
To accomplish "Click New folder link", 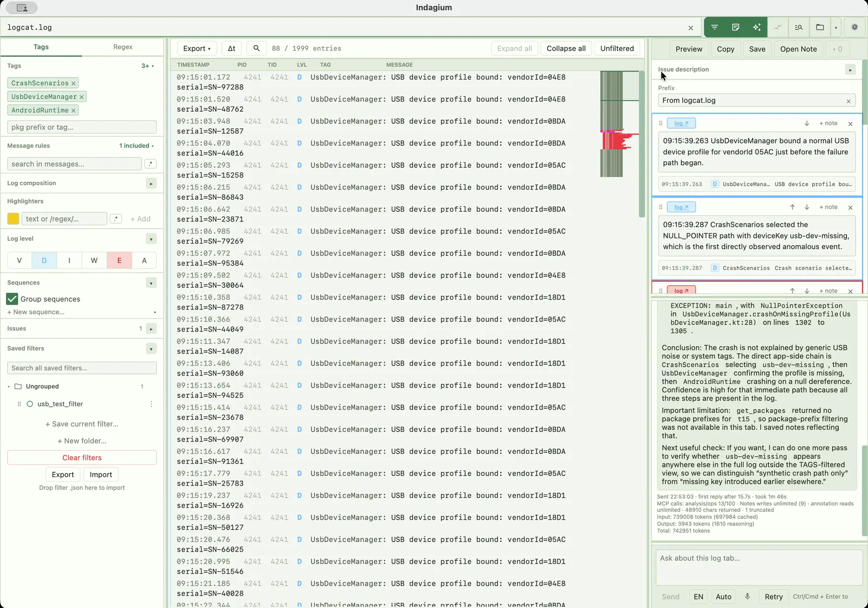I will [82, 441].
